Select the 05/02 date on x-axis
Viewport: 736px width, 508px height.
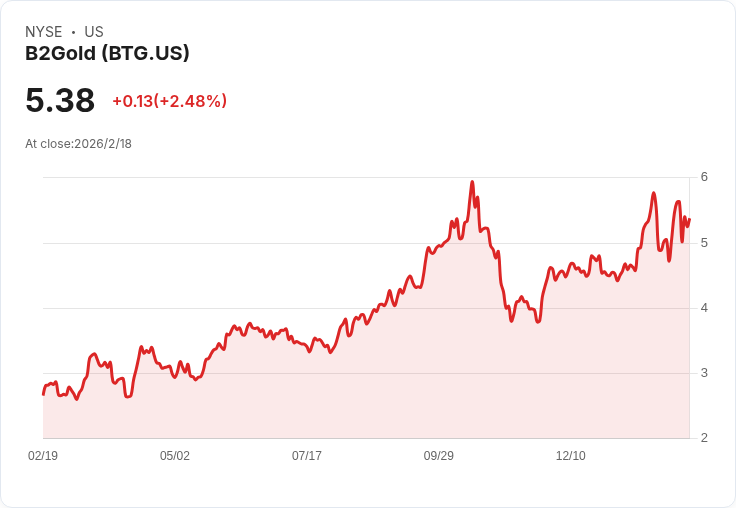point(175,455)
